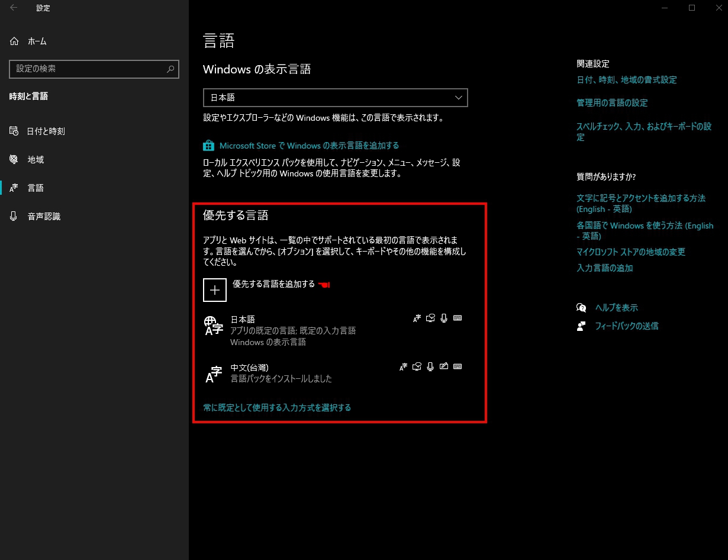Click the plus button to add preferred language
The image size is (728, 560).
215,290
